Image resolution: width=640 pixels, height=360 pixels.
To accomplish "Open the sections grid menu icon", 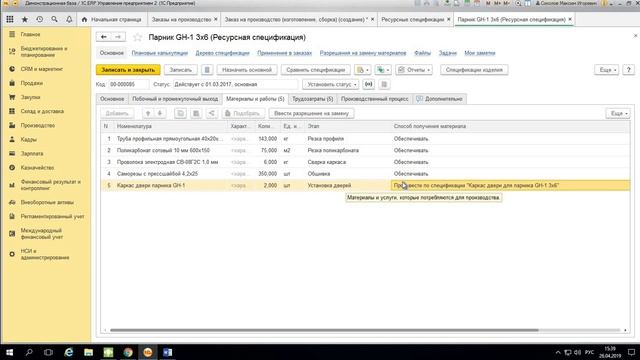I will (x=10, y=19).
